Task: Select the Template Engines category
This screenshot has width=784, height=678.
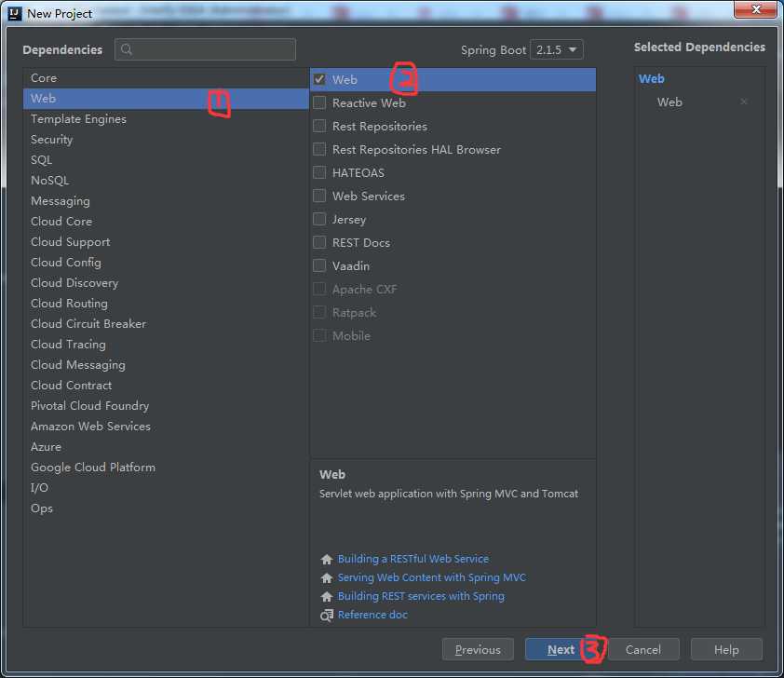Action: [x=166, y=119]
